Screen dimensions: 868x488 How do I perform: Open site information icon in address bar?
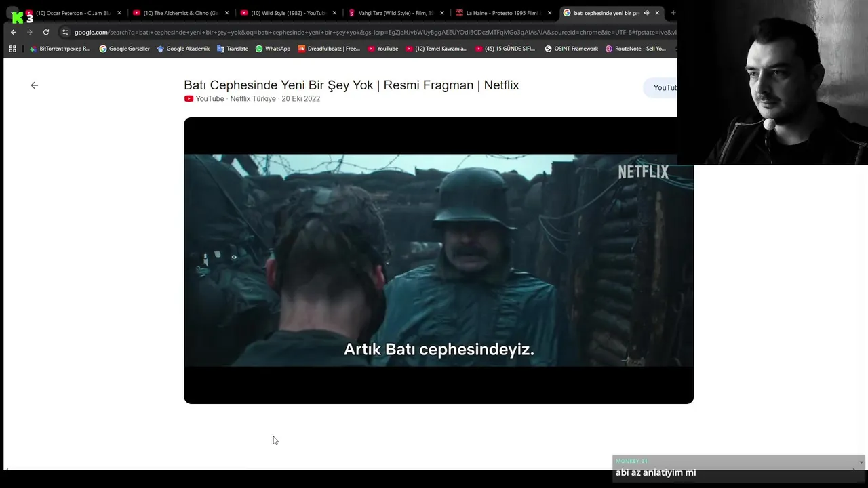coord(65,32)
